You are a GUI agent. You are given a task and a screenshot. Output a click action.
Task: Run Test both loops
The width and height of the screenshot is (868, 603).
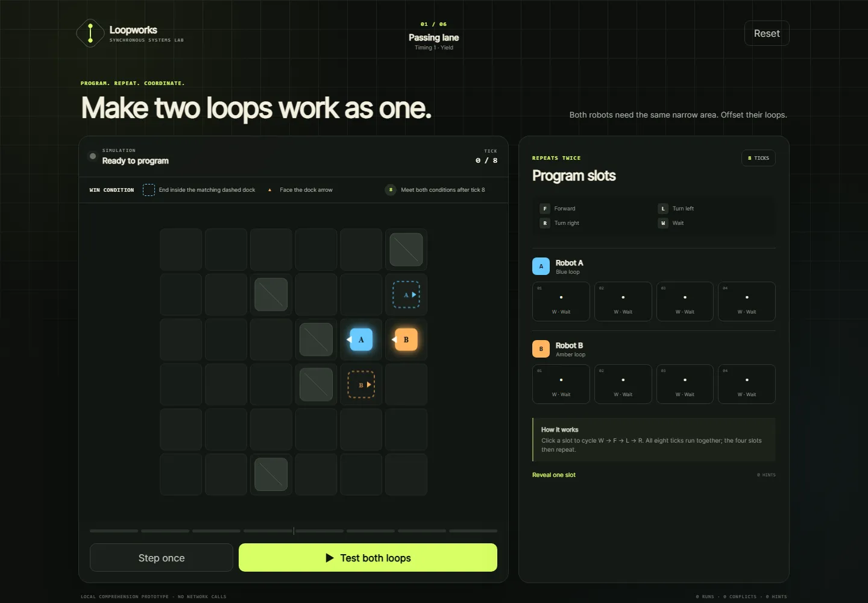tap(368, 558)
